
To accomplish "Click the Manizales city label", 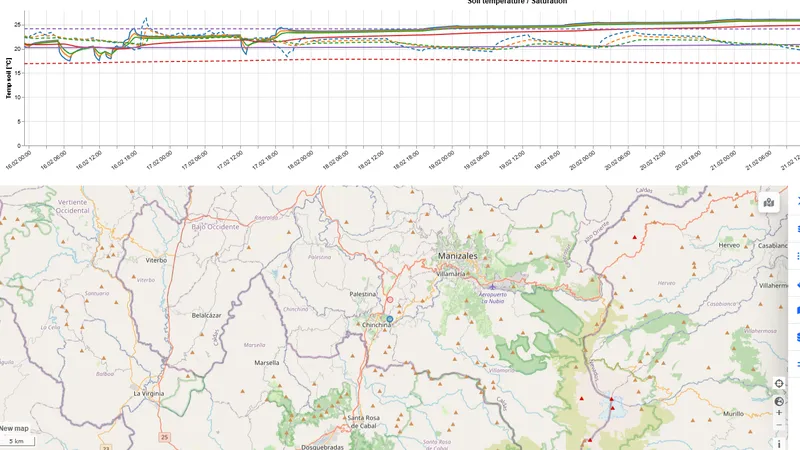I will [x=458, y=256].
